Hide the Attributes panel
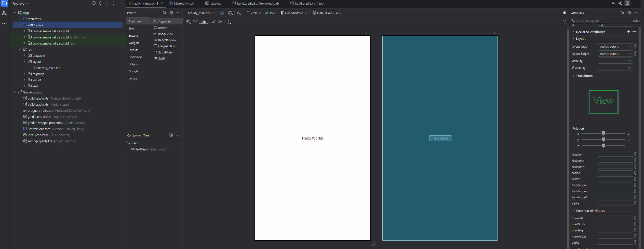 click(636, 13)
